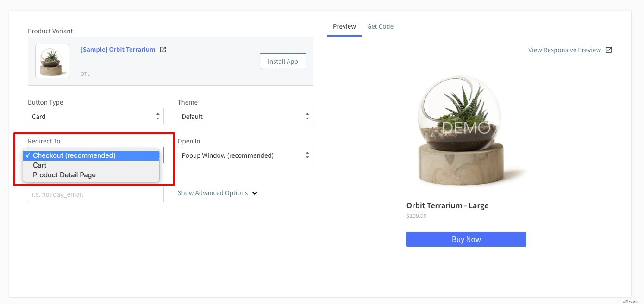Image resolution: width=644 pixels, height=304 pixels.
Task: Click the Show Advanced Options chevron icon
Action: click(255, 193)
